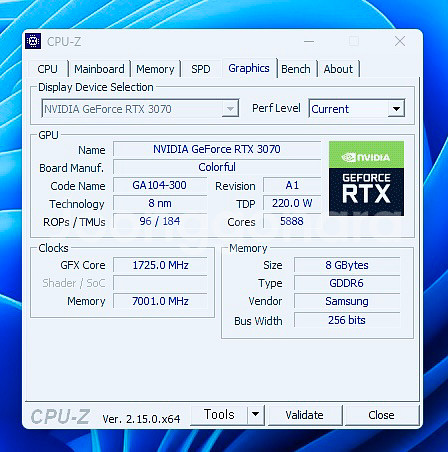This screenshot has width=448, height=452.
Task: Click the CPU-Z app icon in title bar
Action: pyautogui.click(x=33, y=41)
